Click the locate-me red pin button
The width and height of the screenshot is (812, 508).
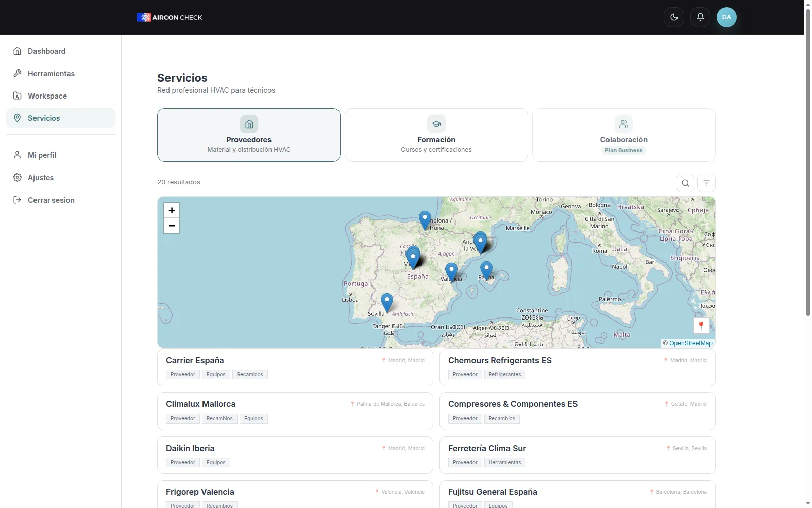(x=701, y=326)
